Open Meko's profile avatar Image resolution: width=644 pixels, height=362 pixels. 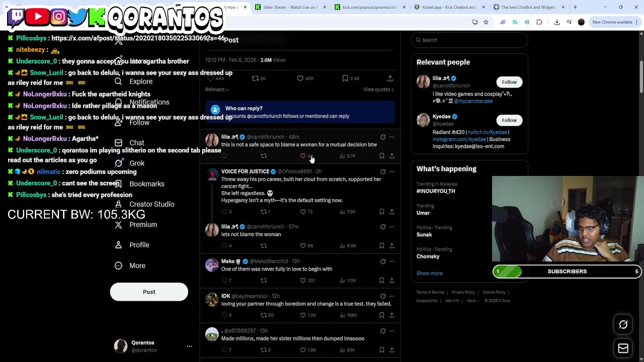(x=212, y=265)
